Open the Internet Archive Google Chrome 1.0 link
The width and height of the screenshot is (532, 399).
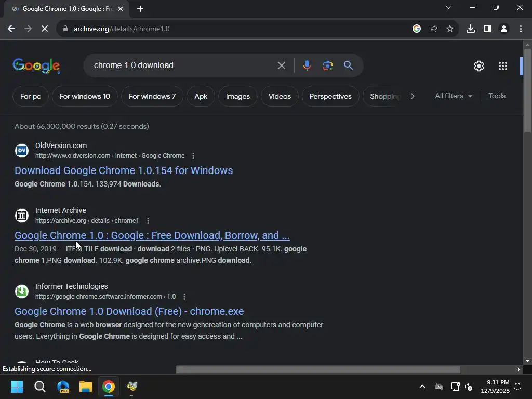coord(152,235)
